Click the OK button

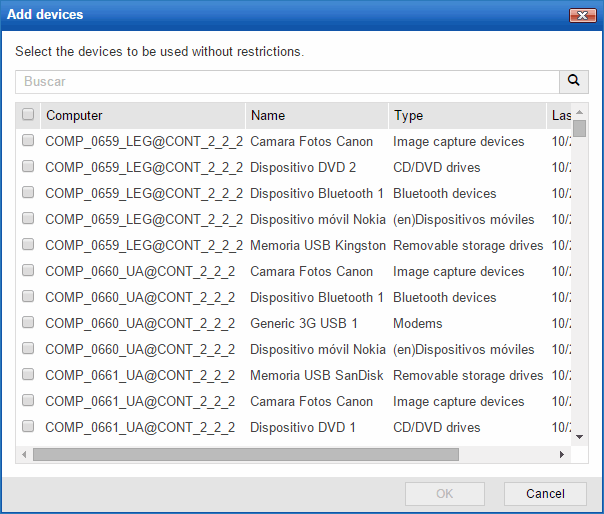point(445,493)
